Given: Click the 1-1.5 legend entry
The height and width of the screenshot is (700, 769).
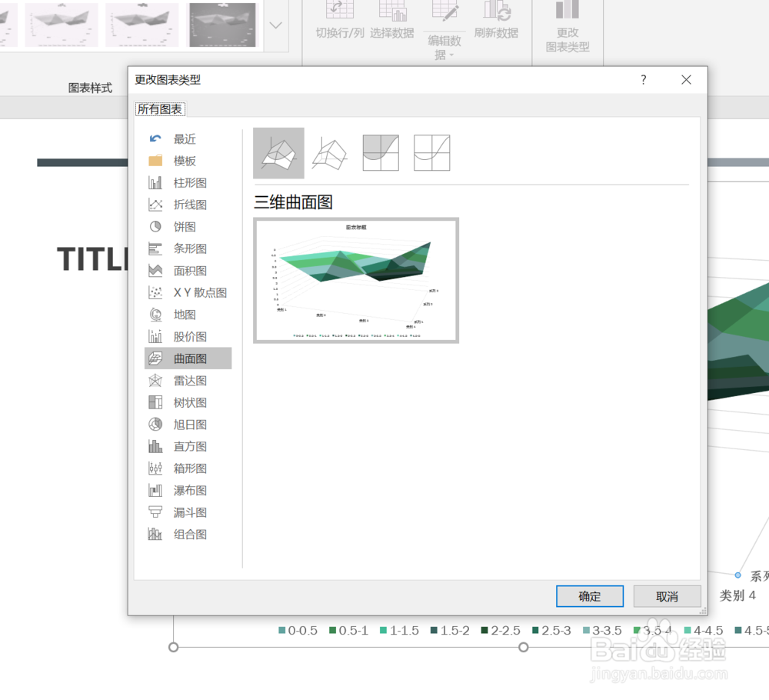Looking at the screenshot, I should click(399, 630).
